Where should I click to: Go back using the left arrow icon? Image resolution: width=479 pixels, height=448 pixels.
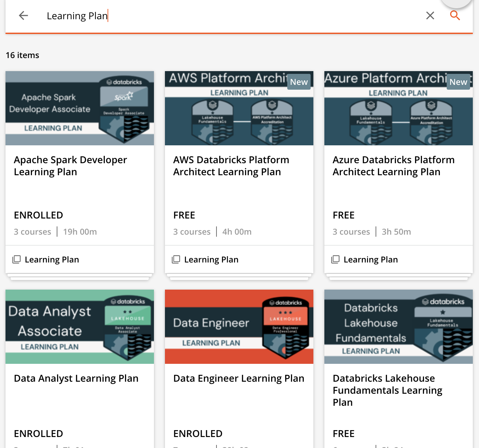click(x=23, y=15)
